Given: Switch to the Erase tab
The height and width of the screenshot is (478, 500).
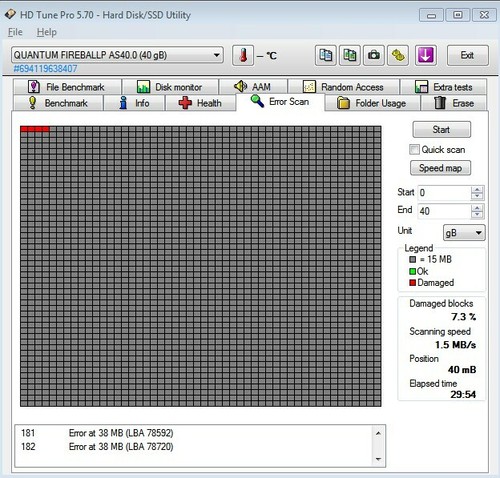Looking at the screenshot, I should 454,103.
